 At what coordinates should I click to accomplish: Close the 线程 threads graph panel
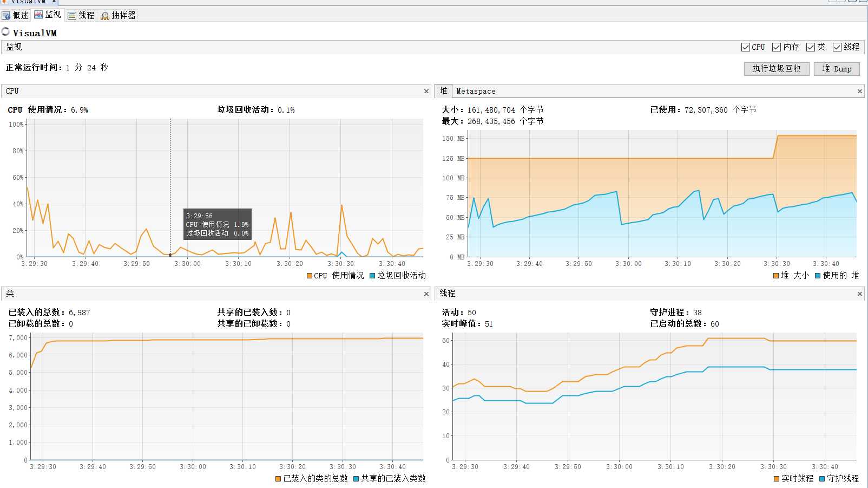[859, 294]
